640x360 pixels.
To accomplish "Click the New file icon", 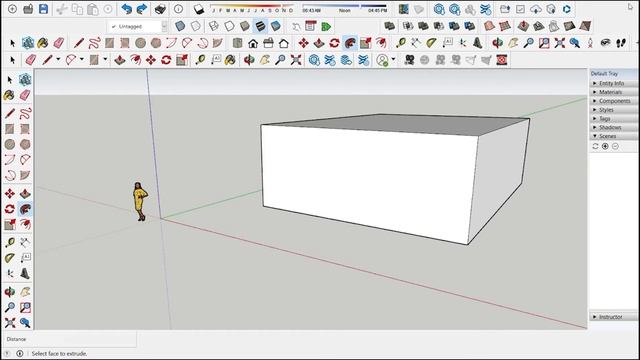I will [x=13, y=9].
